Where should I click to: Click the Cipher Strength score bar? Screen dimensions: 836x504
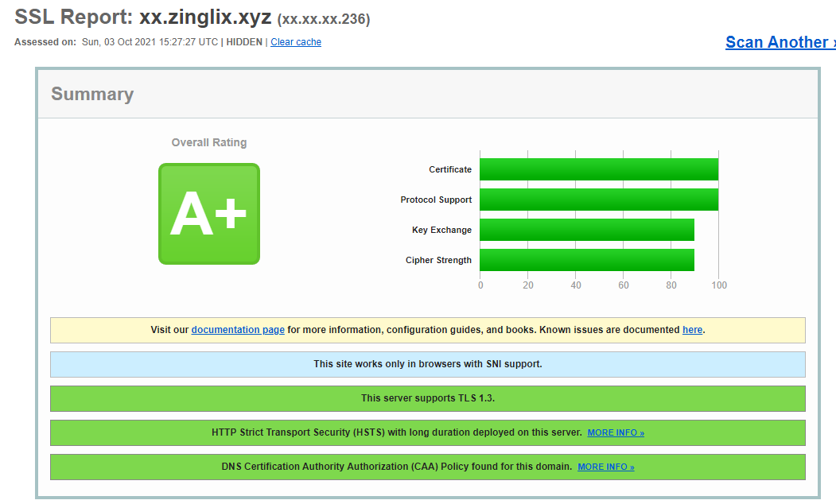click(x=586, y=260)
